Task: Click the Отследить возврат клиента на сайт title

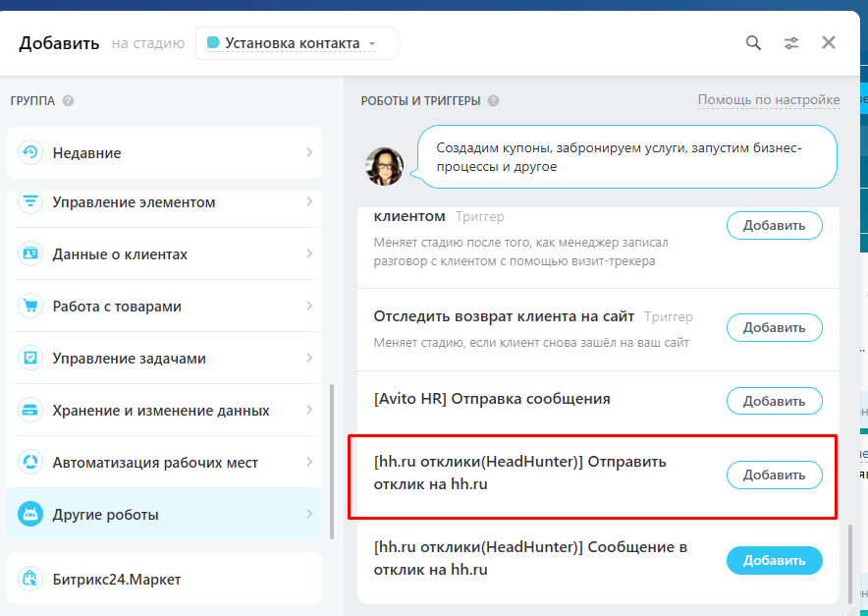Action: pos(504,316)
